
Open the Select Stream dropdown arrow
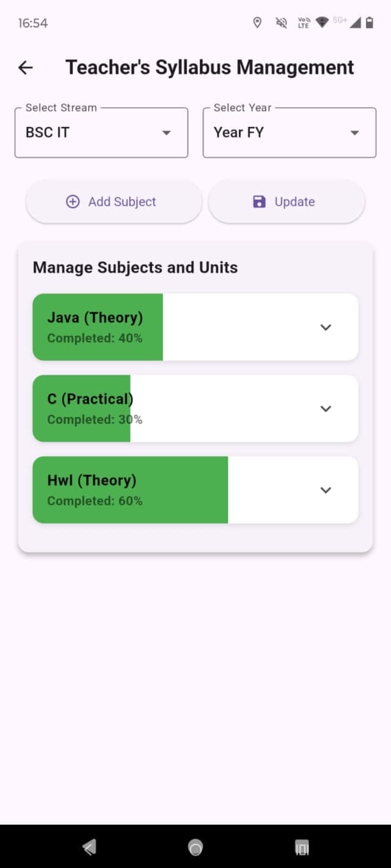[x=166, y=133]
